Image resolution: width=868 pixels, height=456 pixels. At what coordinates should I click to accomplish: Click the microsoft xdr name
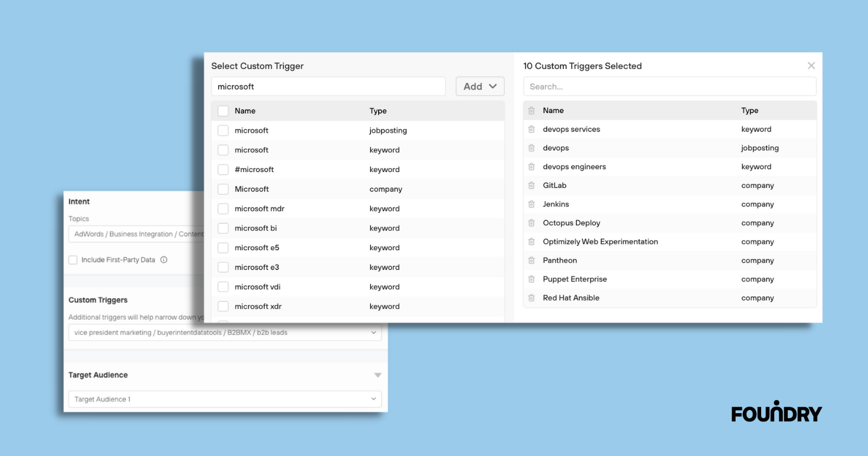(258, 306)
